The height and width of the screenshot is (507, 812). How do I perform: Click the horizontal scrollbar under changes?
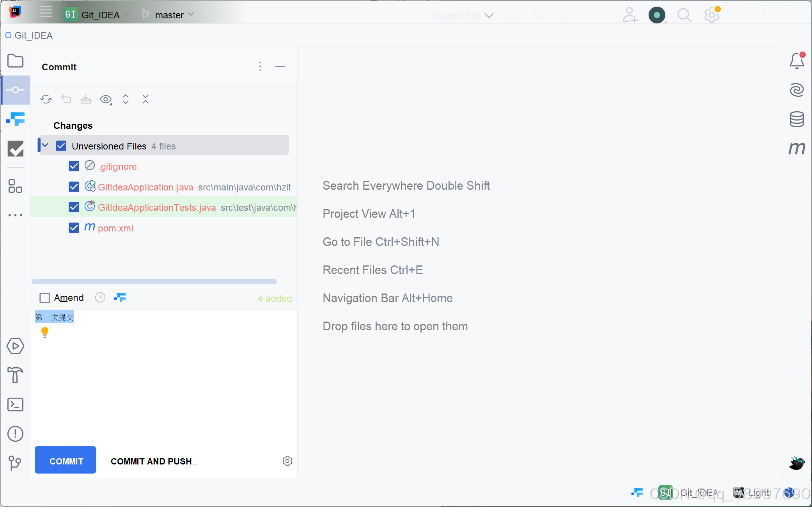154,281
